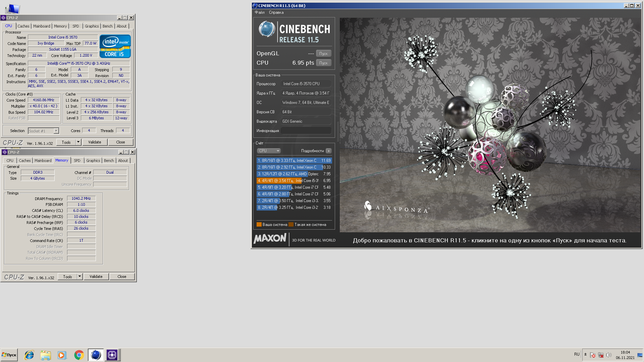Click the Ваша система orange swatch
The width and height of the screenshot is (644, 362).
(x=259, y=225)
